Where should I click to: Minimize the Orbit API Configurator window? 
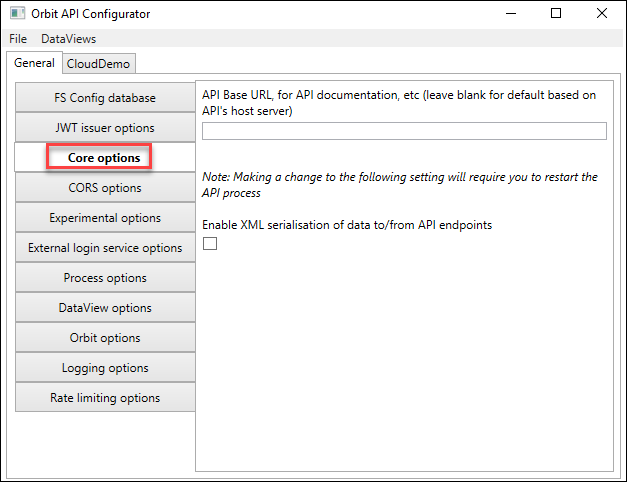click(x=511, y=14)
